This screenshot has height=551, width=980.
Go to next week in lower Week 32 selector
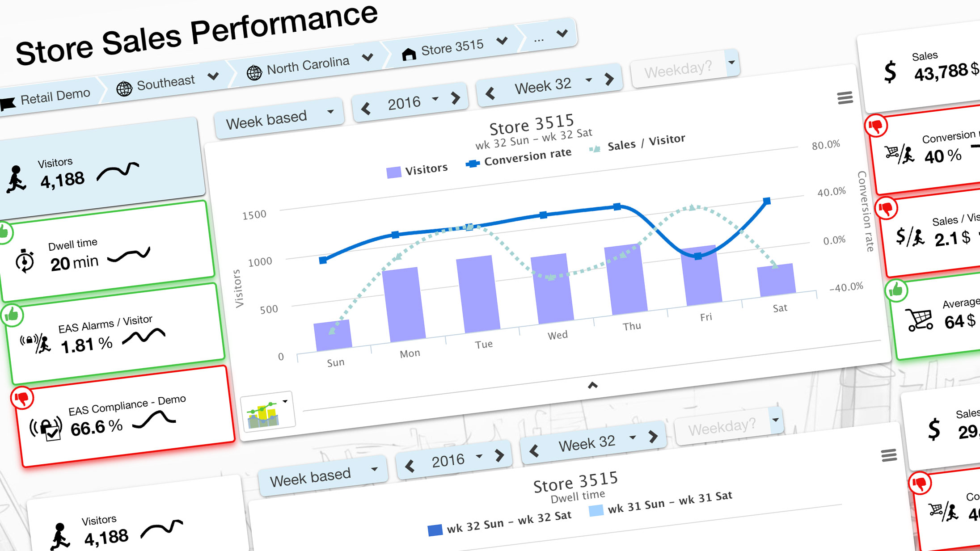(x=653, y=436)
